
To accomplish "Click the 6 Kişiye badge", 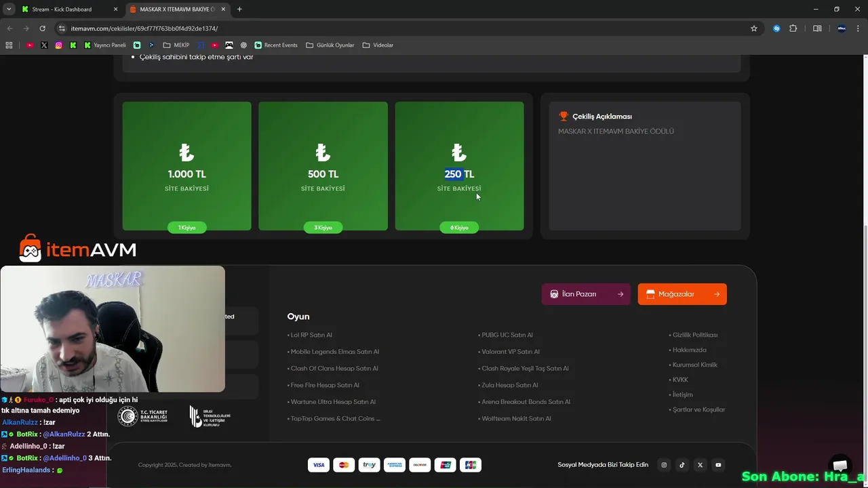I will [459, 228].
